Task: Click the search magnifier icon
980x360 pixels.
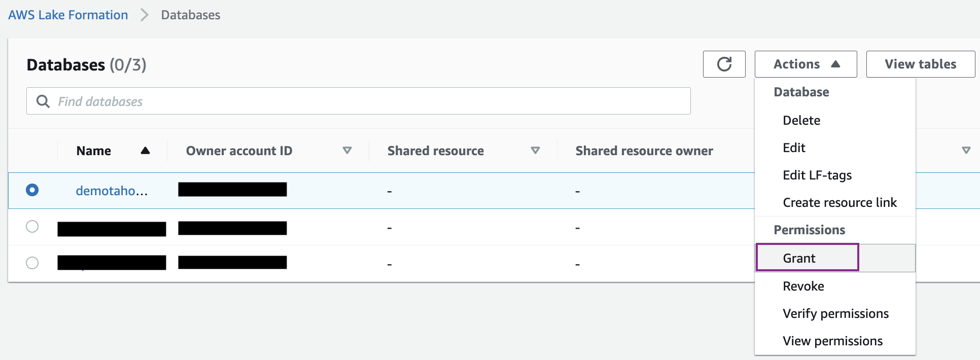Action: 43,101
